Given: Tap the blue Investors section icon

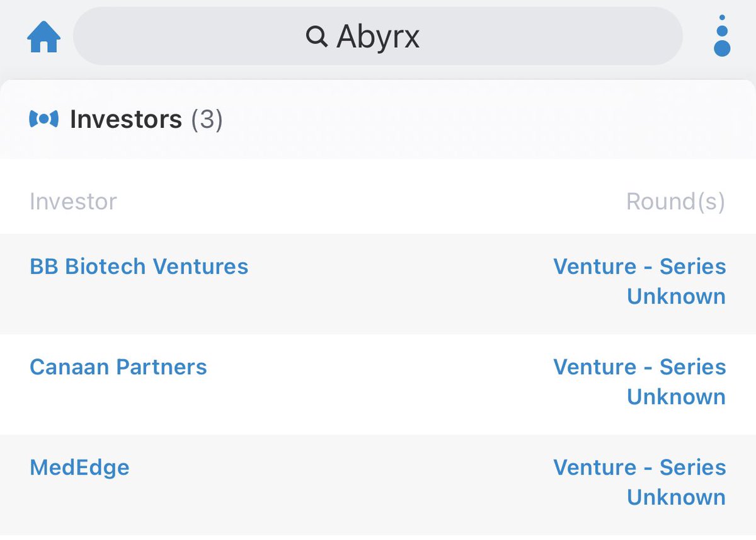Looking at the screenshot, I should tap(43, 118).
